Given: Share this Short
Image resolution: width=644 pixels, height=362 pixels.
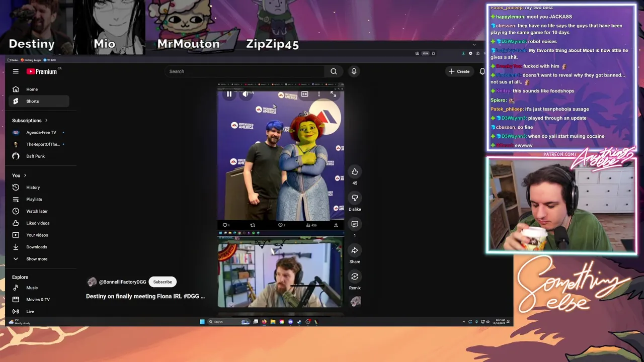Looking at the screenshot, I should 355,250.
